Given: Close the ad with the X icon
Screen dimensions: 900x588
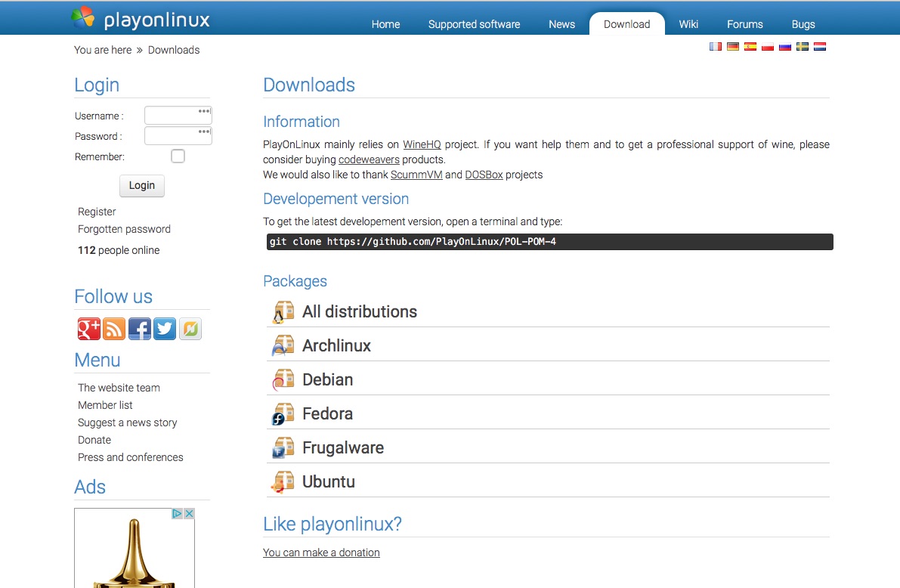Looking at the screenshot, I should tap(189, 513).
